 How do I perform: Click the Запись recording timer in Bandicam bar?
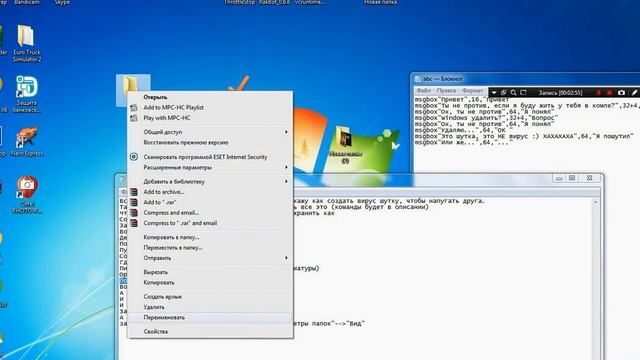(x=560, y=93)
